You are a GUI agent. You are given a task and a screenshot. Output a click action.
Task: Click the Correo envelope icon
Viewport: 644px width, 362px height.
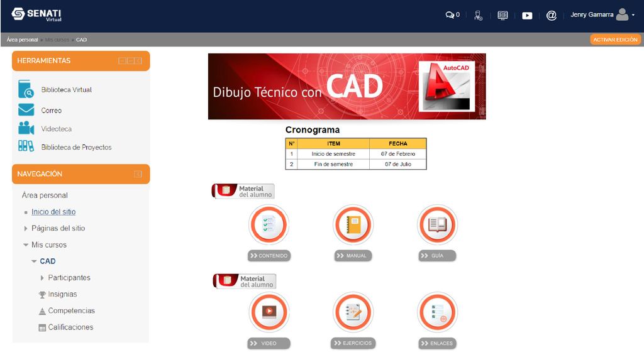click(x=26, y=110)
